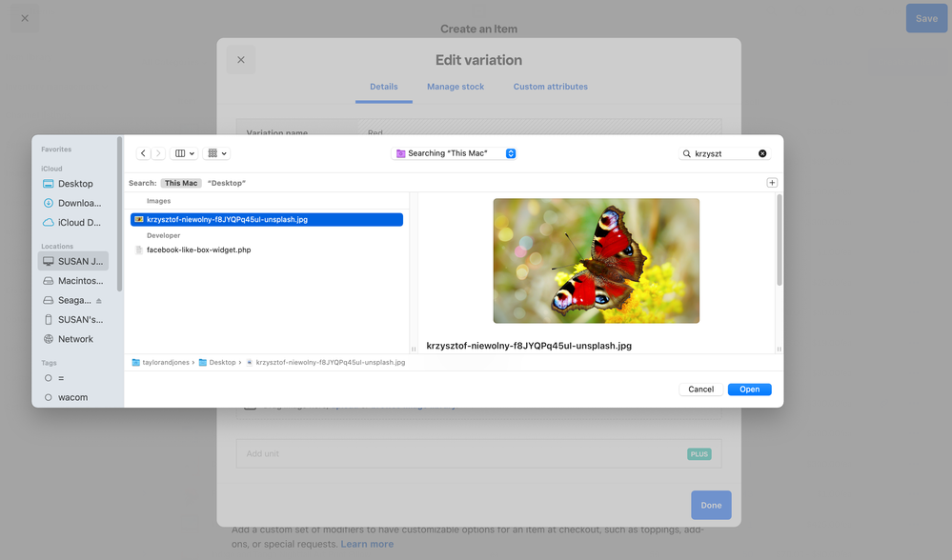Open iCloud Drive in sidebar
This screenshot has width=952, height=560.
(x=79, y=223)
